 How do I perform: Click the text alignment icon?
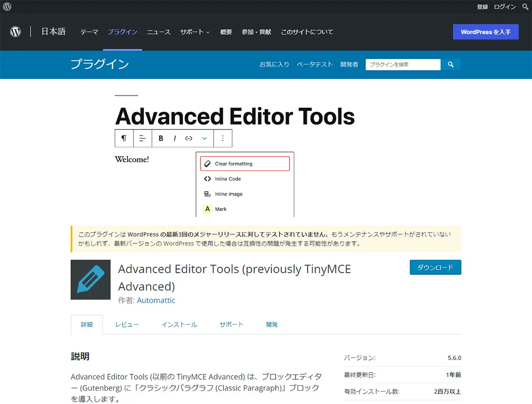[142, 138]
